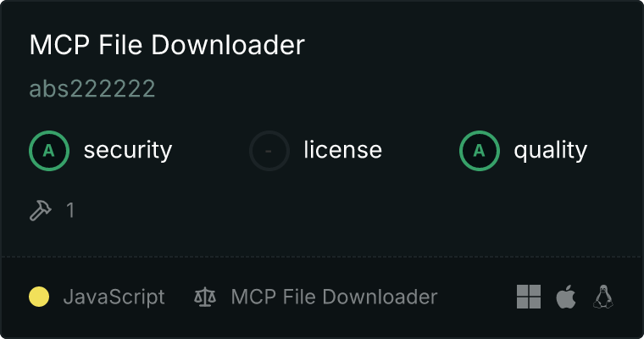Click the balance scale license icon
Viewport: 644px width, 339px height.
[205, 297]
